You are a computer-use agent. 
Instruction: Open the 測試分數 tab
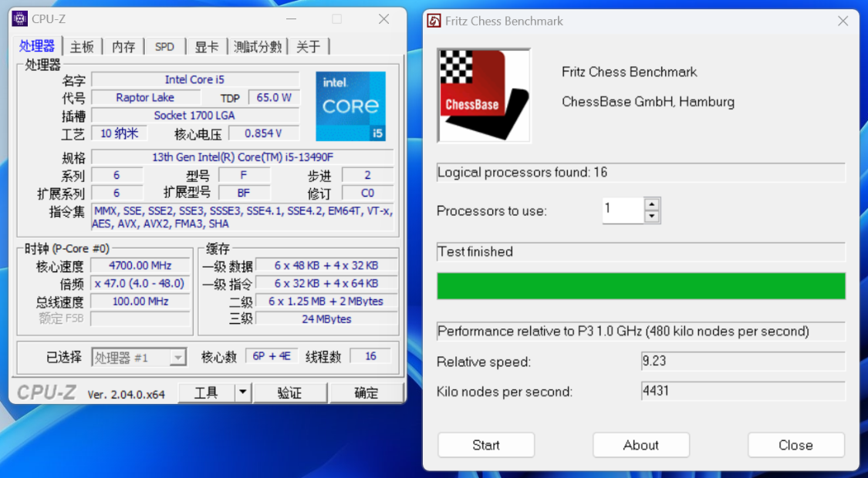pos(258,47)
